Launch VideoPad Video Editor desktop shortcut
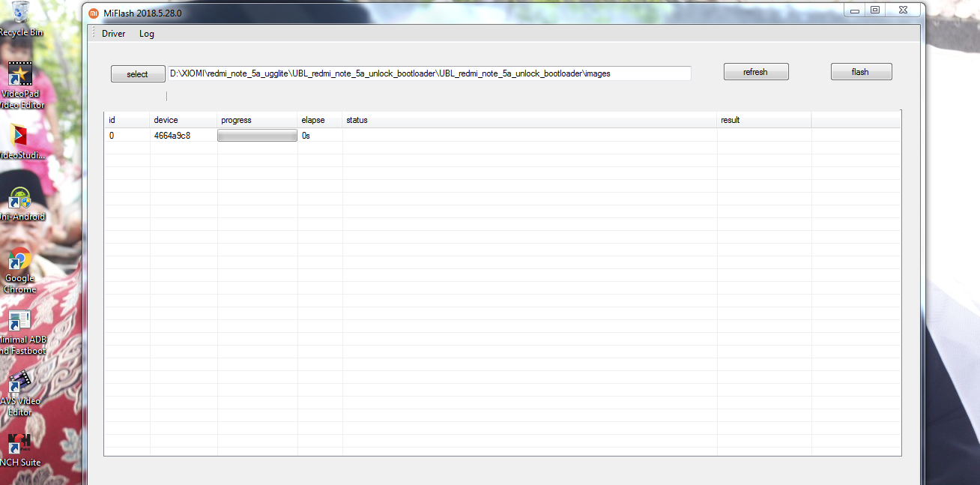 [x=21, y=85]
